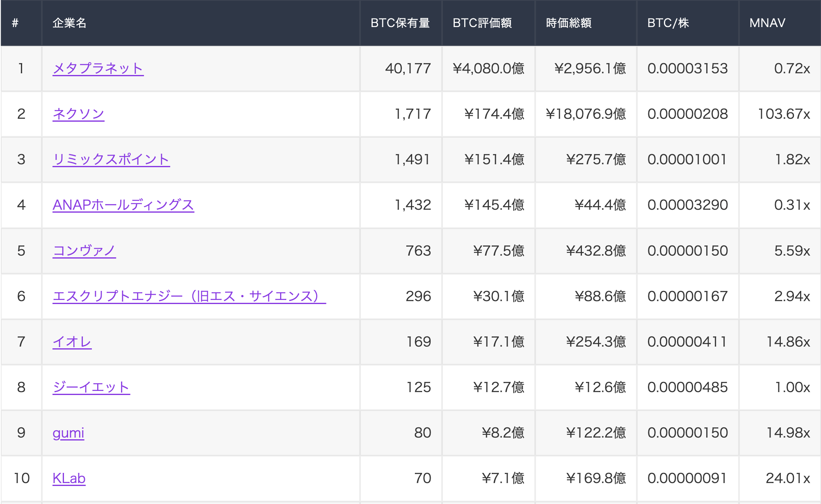Open the ネクソン company link
The image size is (821, 504).
point(78,114)
